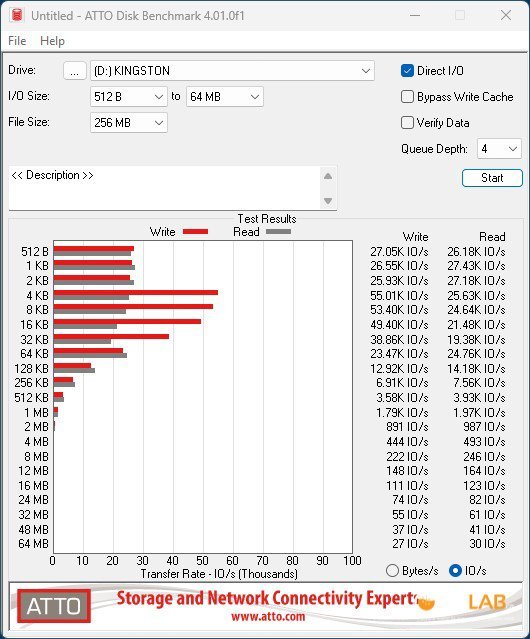Click the description scroll up arrow
Image resolution: width=530 pixels, height=639 pixels.
(x=328, y=176)
